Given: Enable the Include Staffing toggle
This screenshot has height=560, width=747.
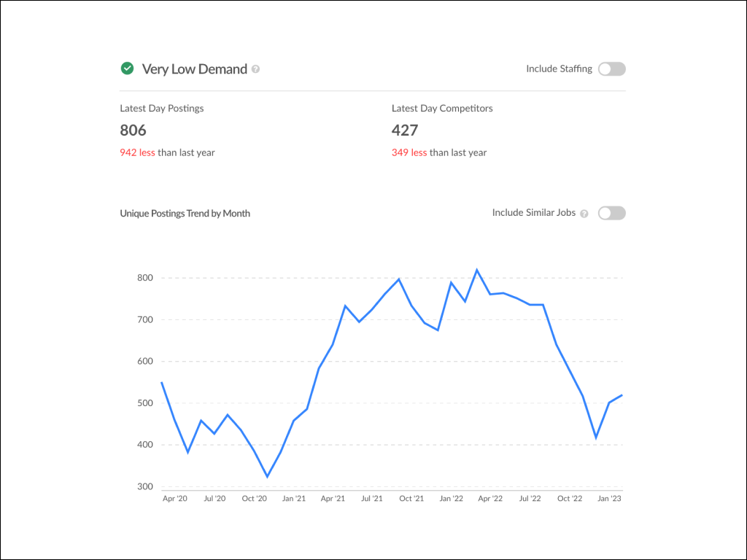Looking at the screenshot, I should pos(612,69).
